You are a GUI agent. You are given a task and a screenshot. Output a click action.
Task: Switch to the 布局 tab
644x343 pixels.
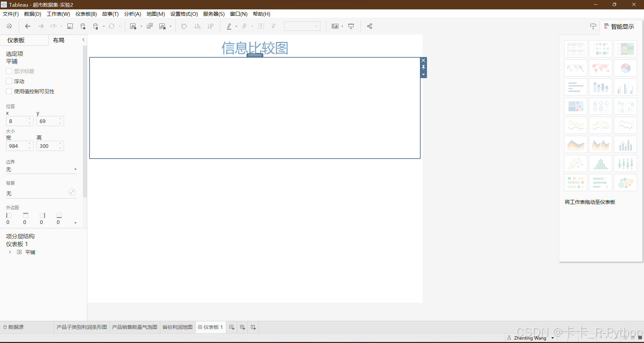tap(59, 40)
